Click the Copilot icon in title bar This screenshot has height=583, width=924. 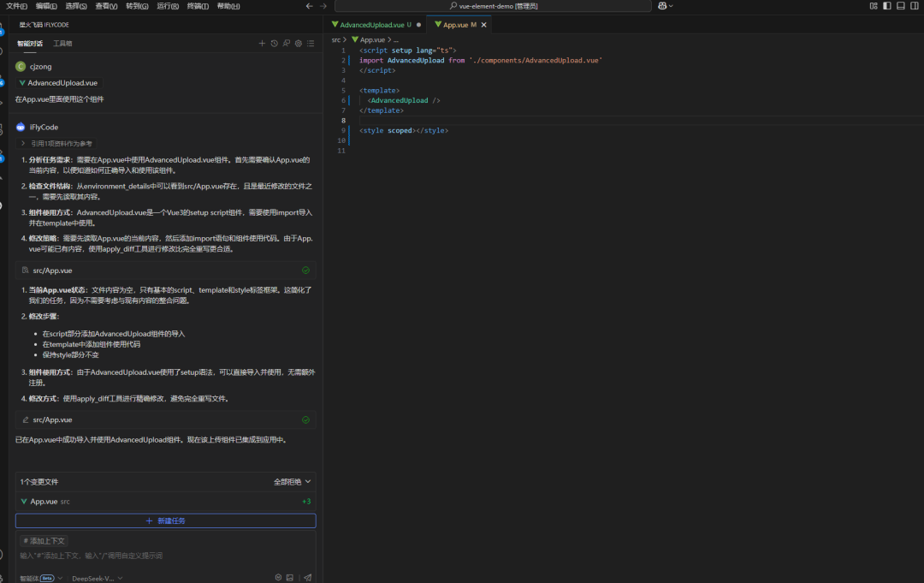coord(662,6)
